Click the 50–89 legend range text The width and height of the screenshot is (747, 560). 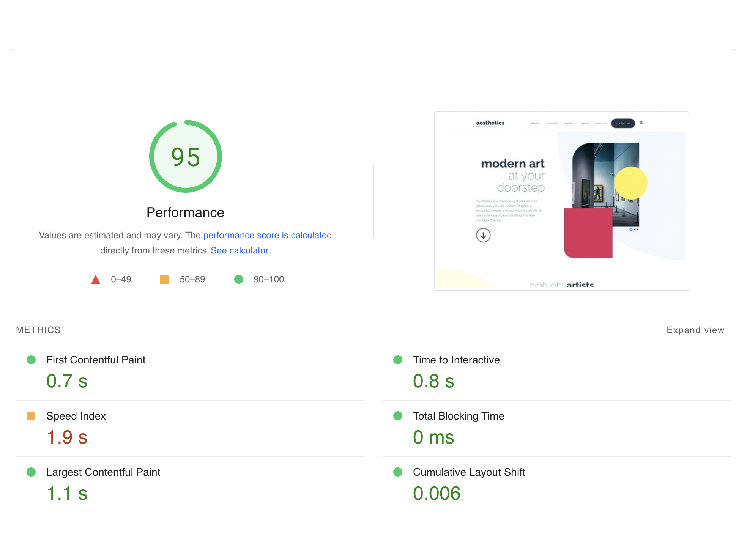coord(192,279)
